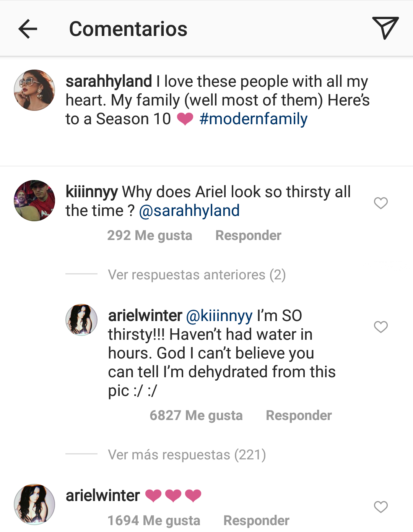This screenshot has width=413, height=532.
Task: Like kiiinnyy's comment with the heart
Action: 380,203
